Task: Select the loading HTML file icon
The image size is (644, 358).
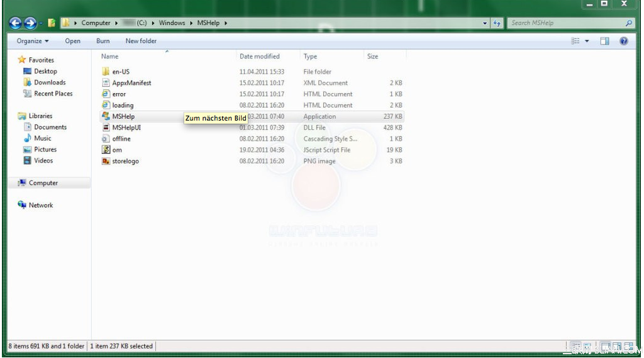Action: tap(106, 105)
